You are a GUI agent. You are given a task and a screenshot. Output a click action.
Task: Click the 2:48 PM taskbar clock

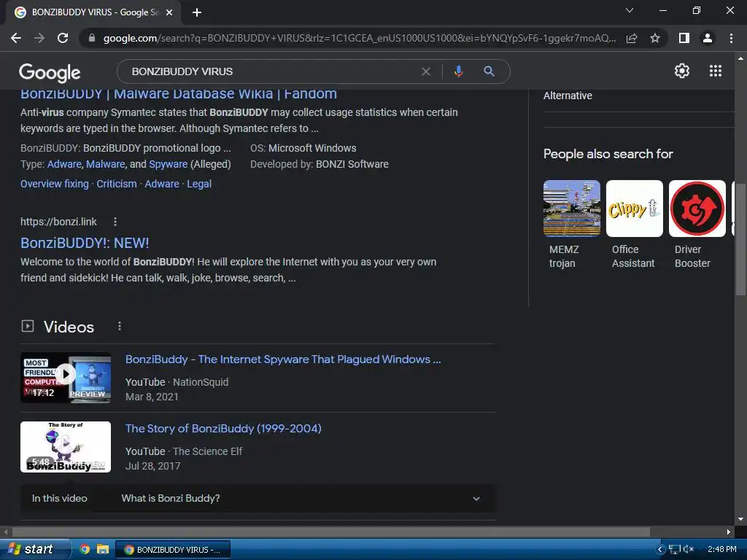[721, 550]
